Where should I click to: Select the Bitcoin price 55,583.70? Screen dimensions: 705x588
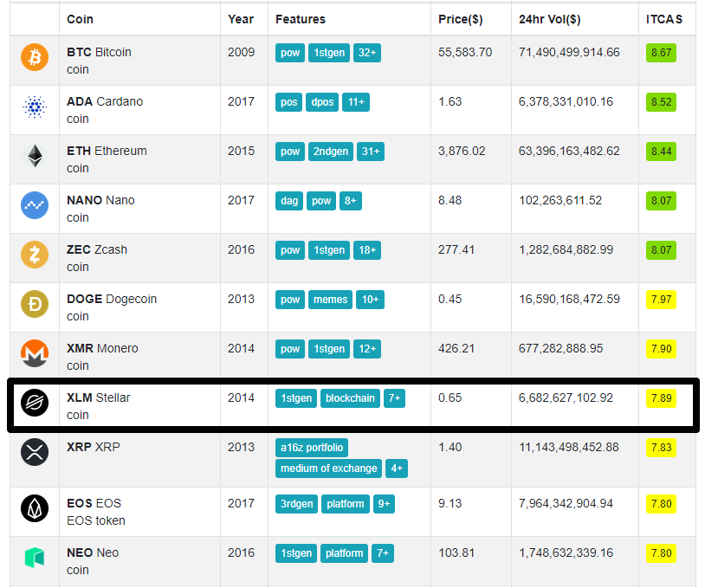(465, 52)
